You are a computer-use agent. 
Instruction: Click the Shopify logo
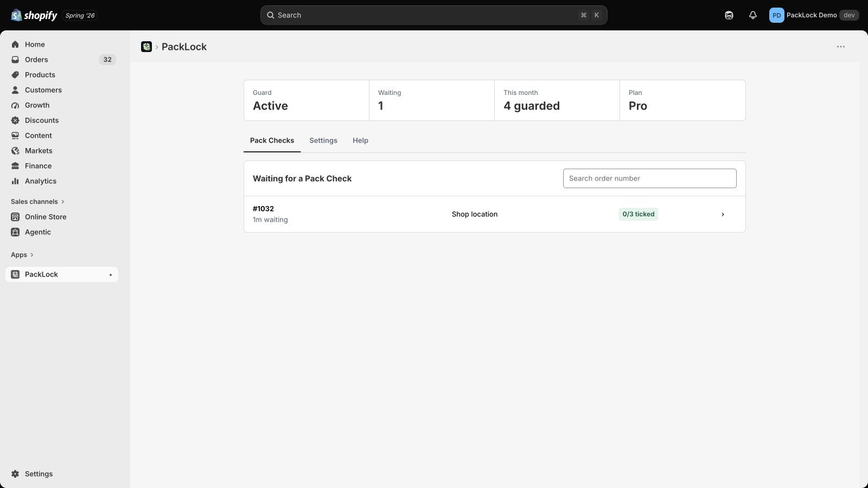[34, 15]
